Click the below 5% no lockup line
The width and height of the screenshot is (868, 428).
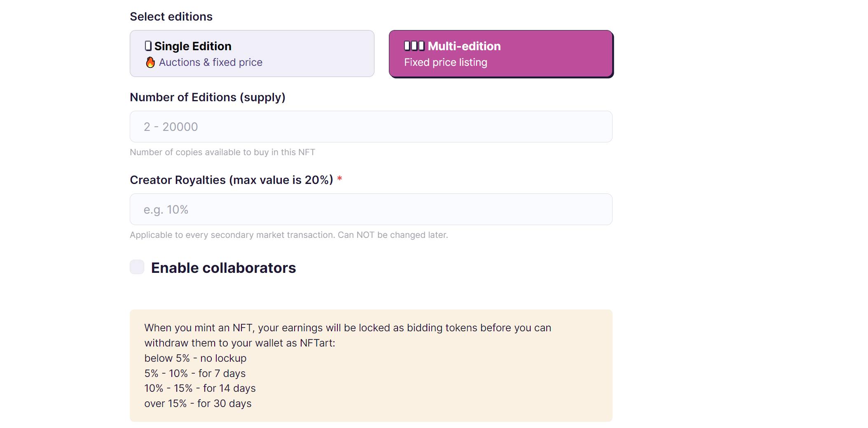coord(195,358)
